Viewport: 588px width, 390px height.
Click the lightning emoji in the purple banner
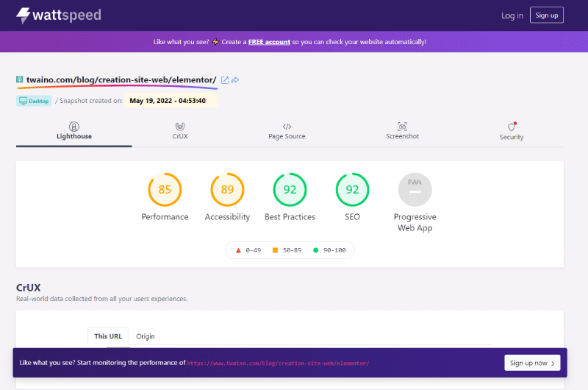215,42
